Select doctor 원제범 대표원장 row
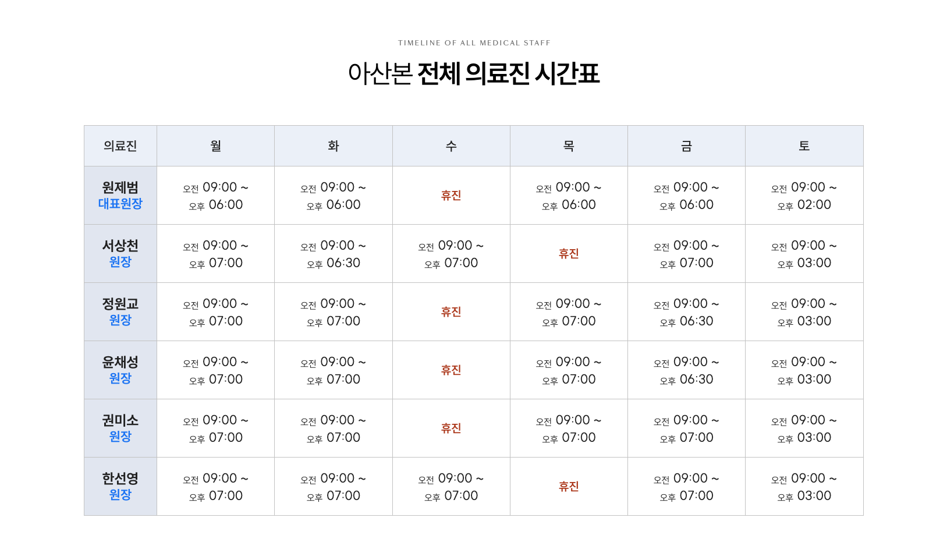 [x=120, y=196]
